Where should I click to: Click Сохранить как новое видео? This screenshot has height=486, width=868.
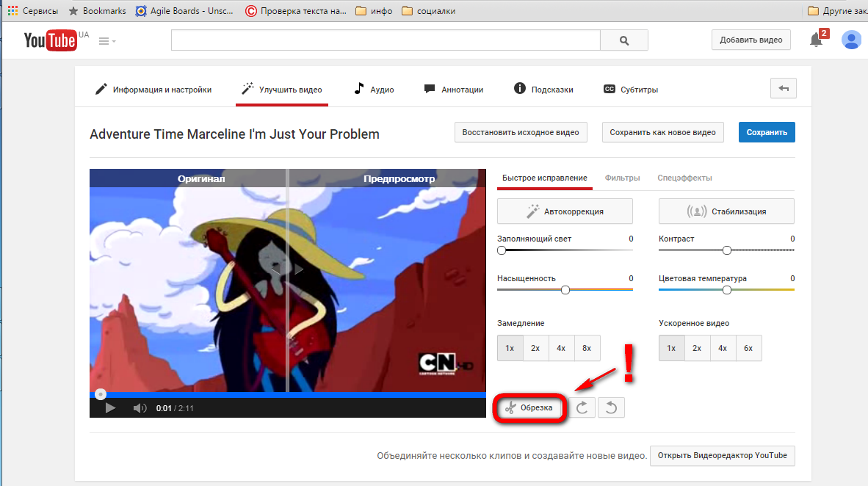pyautogui.click(x=662, y=132)
